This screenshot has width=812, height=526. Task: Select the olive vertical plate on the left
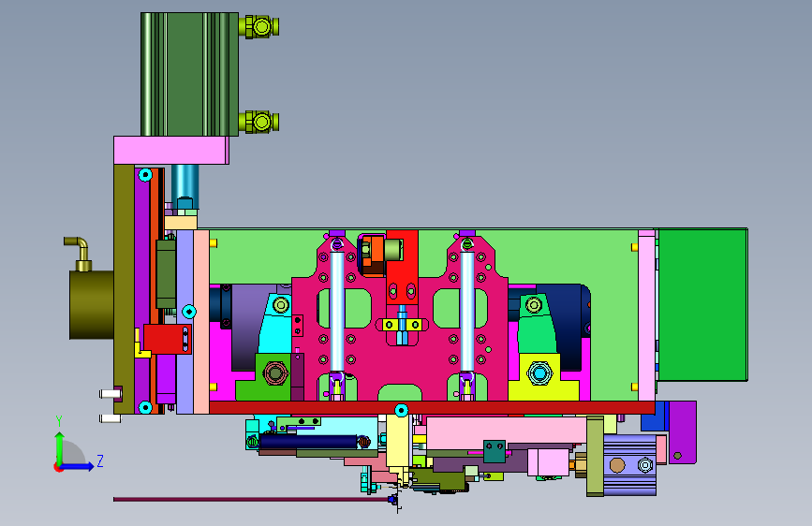(x=124, y=289)
